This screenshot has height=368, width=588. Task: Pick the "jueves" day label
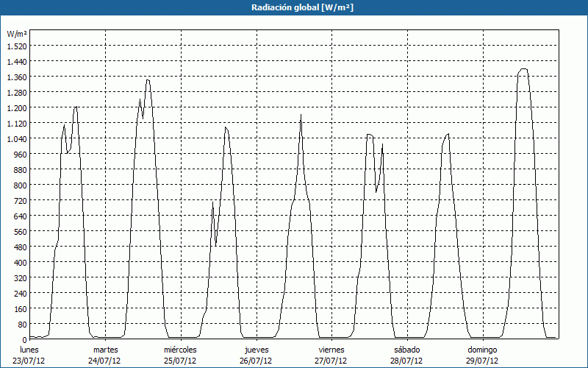257,349
